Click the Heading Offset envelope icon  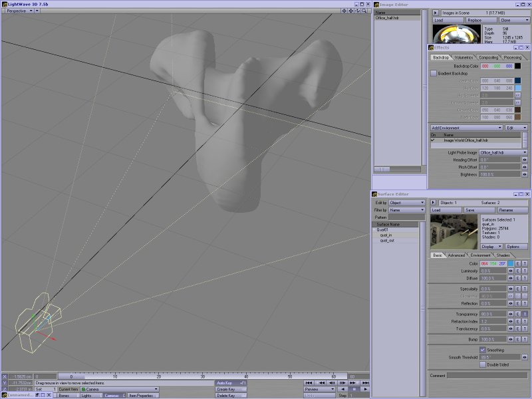tap(525, 160)
